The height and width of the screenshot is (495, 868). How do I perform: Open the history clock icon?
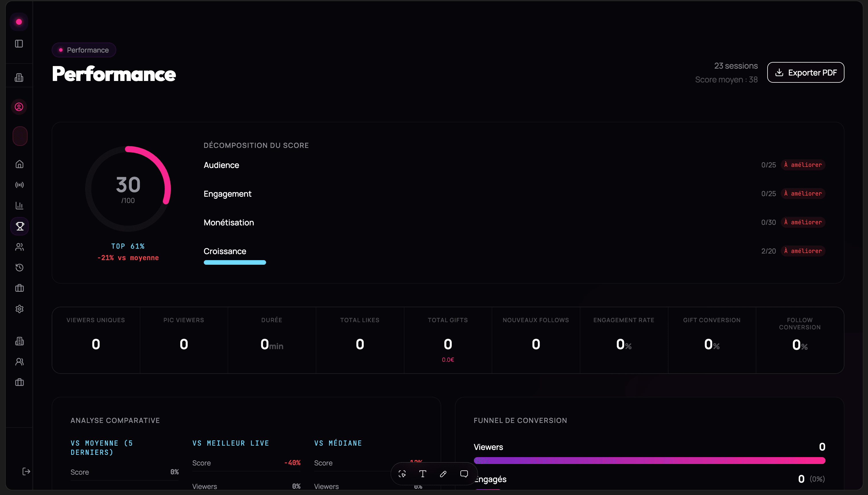(19, 268)
